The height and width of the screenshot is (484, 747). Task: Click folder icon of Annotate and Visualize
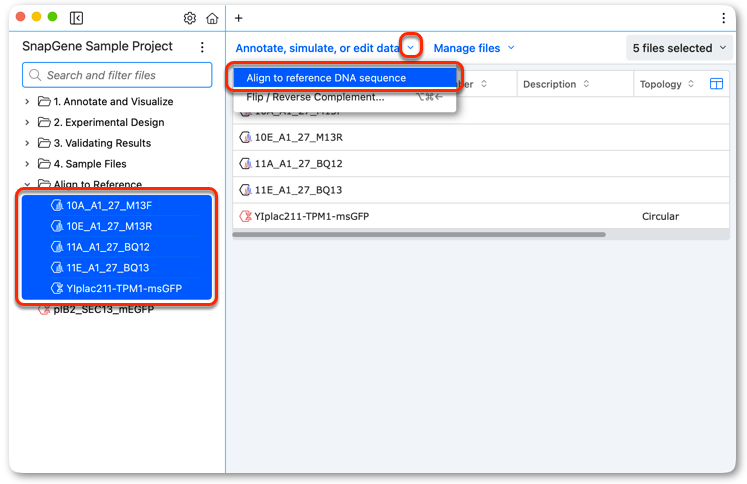pos(44,101)
